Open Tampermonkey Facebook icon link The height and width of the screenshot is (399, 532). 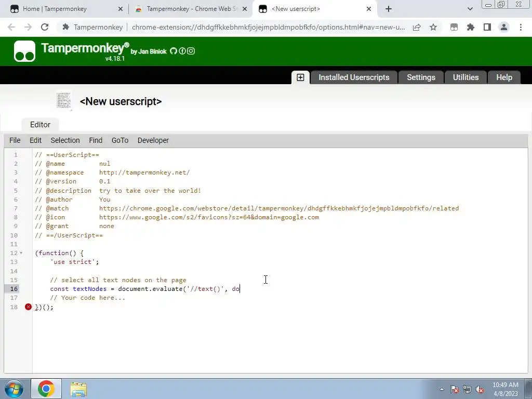click(x=182, y=51)
